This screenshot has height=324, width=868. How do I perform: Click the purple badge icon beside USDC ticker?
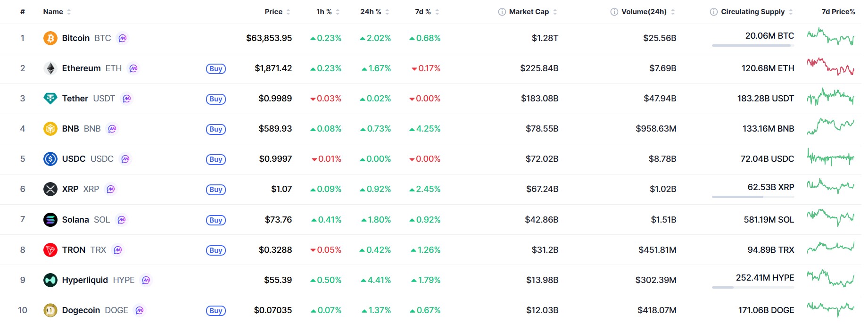point(125,159)
